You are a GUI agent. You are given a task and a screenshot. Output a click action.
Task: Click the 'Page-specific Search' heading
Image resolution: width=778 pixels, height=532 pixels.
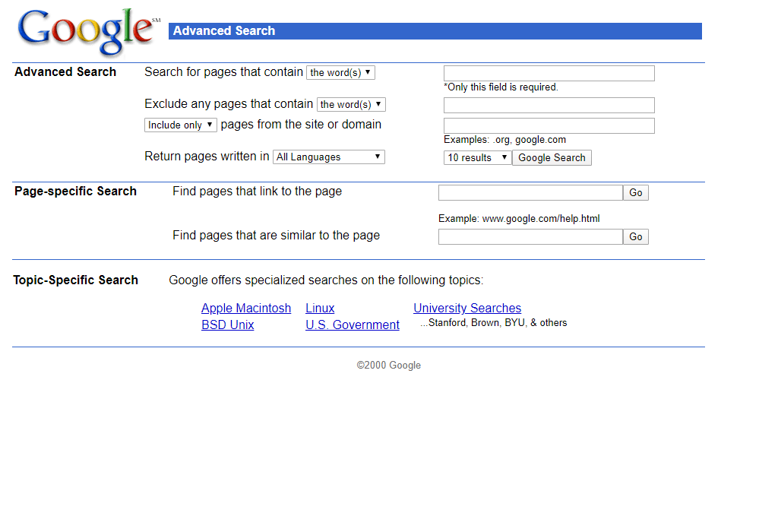[x=75, y=192]
